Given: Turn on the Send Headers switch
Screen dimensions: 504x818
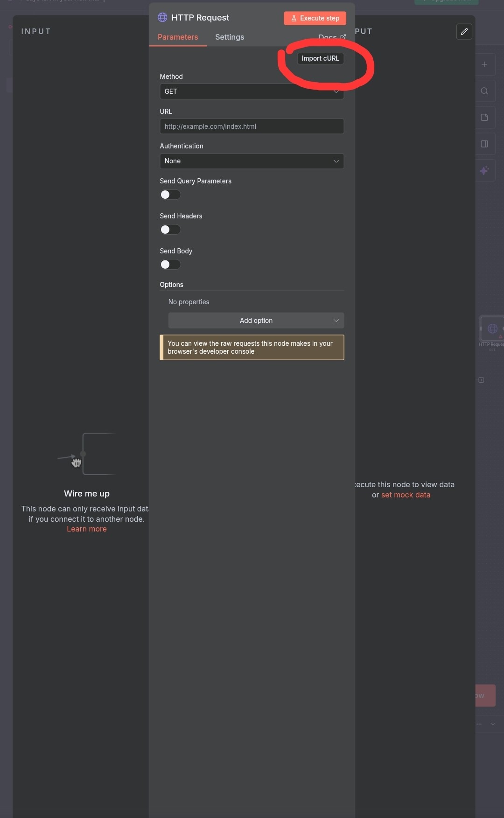Looking at the screenshot, I should (170, 230).
